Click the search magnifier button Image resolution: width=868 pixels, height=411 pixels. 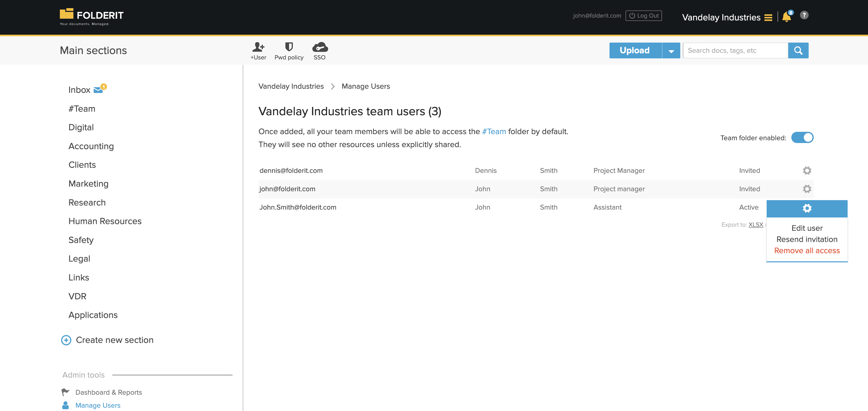(798, 50)
